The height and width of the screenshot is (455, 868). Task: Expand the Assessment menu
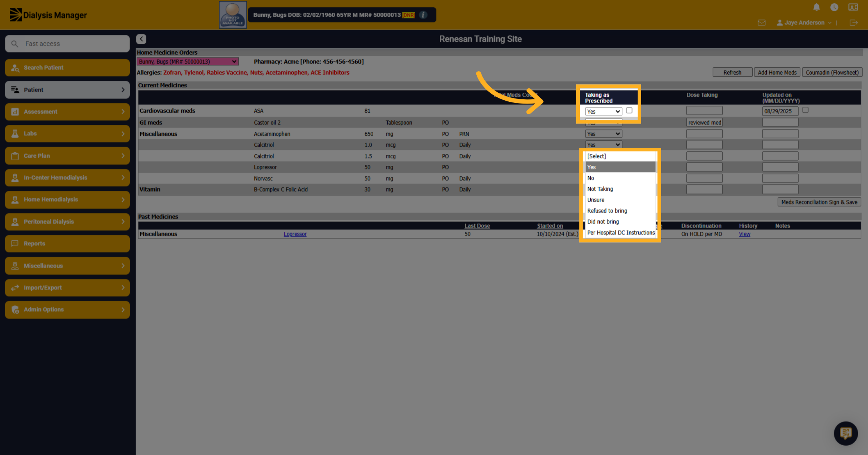point(67,112)
